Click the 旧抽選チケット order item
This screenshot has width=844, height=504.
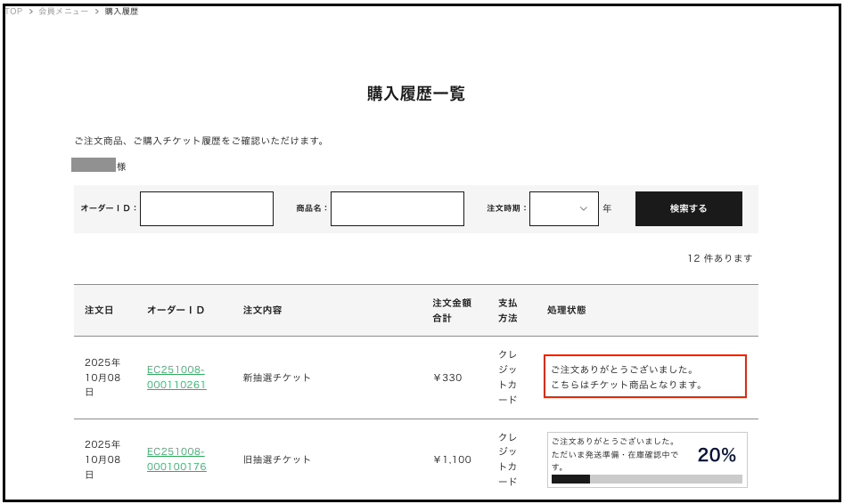tap(277, 459)
